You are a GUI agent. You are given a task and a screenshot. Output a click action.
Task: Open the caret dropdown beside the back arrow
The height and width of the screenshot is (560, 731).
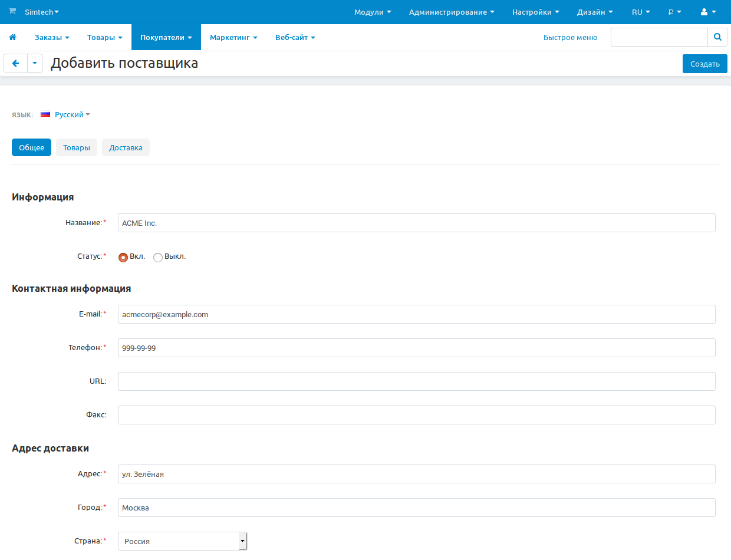coord(35,64)
